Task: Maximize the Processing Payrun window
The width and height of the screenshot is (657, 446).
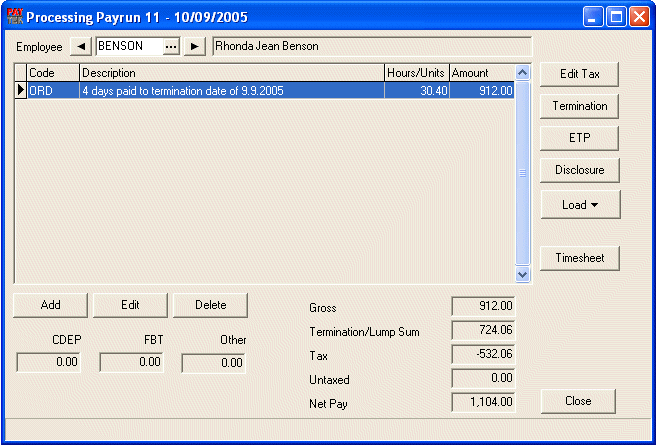Action: pos(616,17)
